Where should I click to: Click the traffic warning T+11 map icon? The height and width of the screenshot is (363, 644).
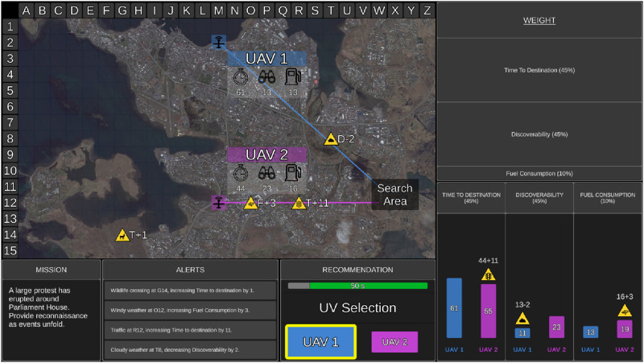coord(299,203)
